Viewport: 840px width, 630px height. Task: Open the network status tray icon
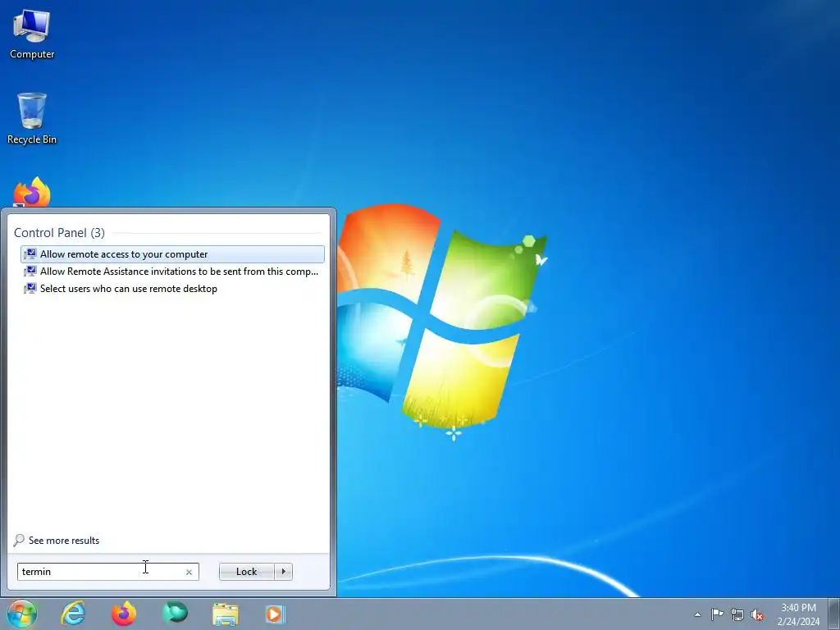(737, 614)
